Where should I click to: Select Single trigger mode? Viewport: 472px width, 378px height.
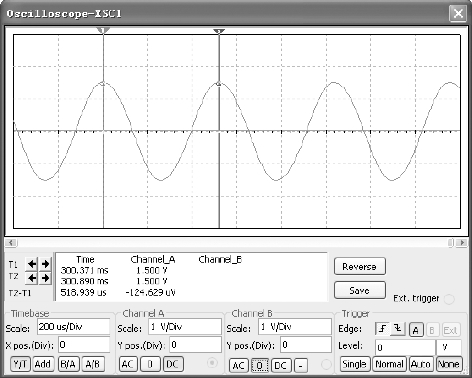[355, 364]
